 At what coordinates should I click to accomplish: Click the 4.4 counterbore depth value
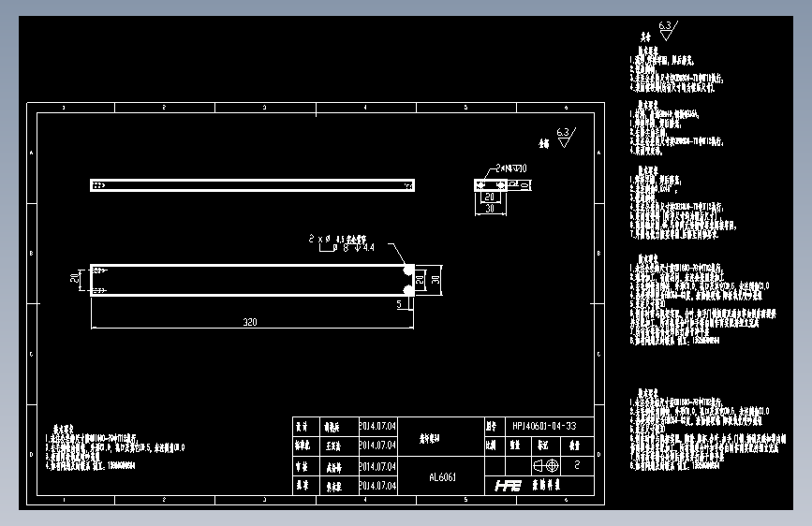pyautogui.click(x=368, y=248)
